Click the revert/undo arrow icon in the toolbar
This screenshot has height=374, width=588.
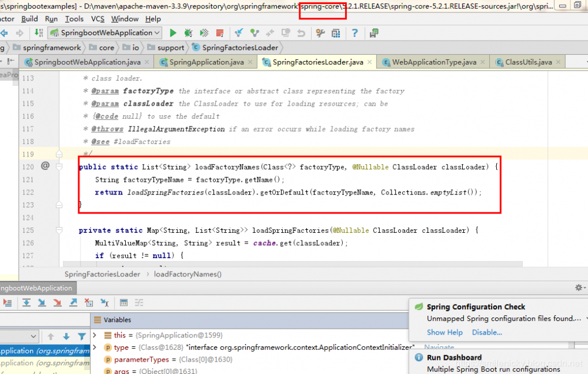tap(301, 34)
